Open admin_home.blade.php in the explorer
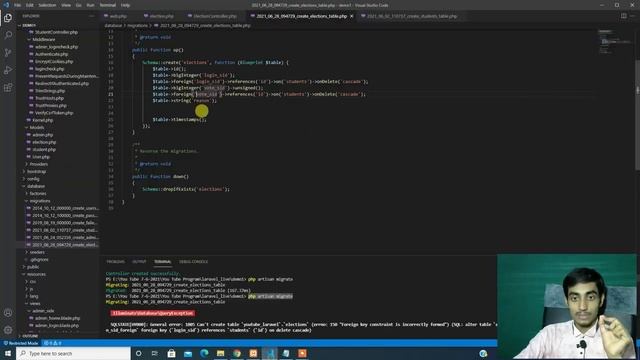 point(57,318)
